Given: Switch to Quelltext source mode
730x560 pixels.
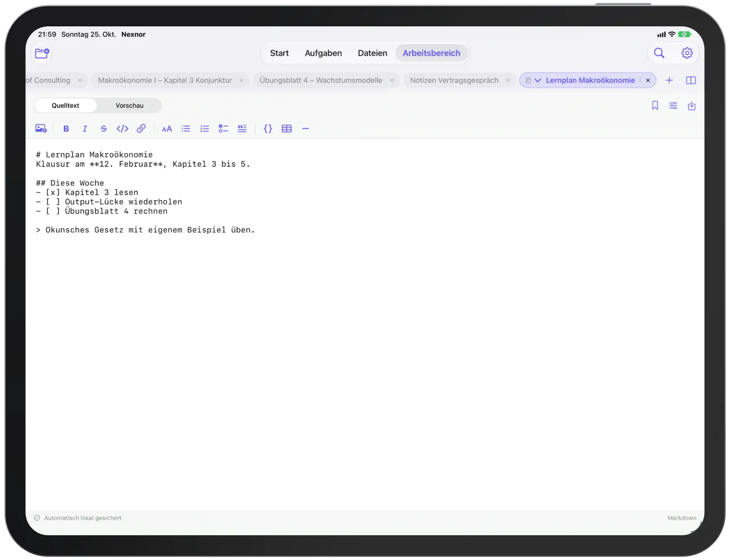Looking at the screenshot, I should click(x=65, y=105).
